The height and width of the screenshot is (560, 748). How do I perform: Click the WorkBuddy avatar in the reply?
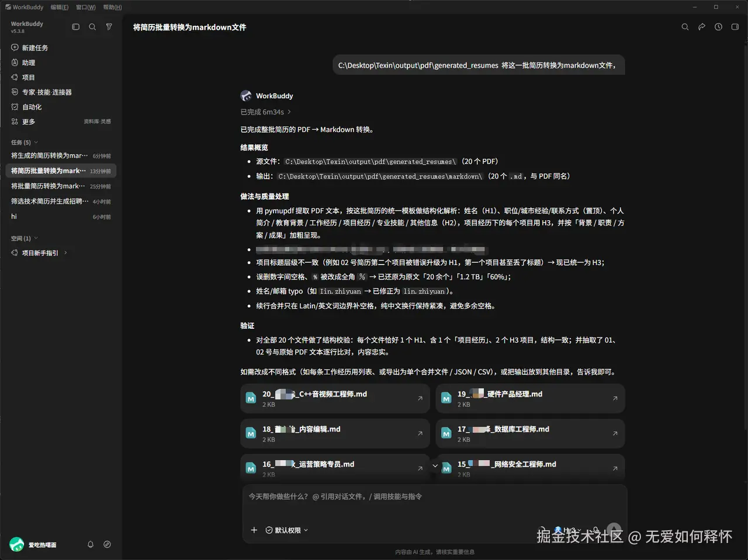tap(246, 96)
